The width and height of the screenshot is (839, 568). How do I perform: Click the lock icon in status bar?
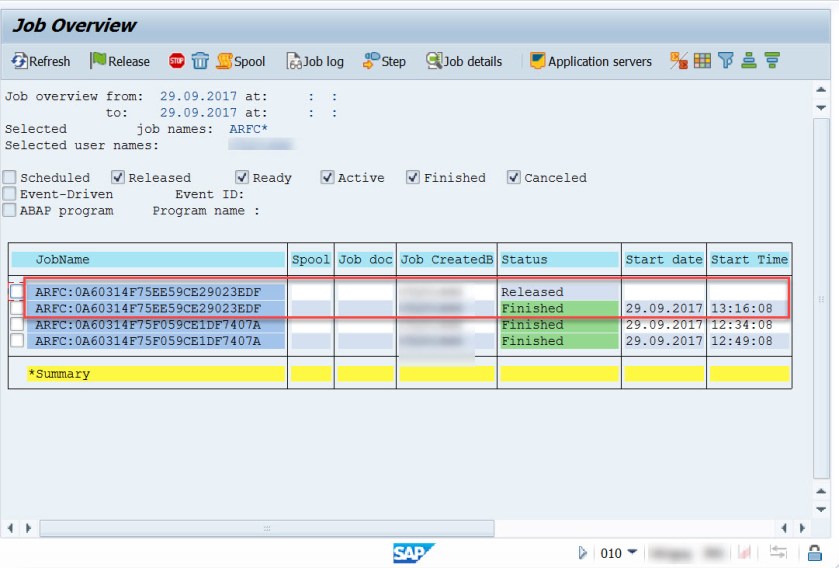814,552
